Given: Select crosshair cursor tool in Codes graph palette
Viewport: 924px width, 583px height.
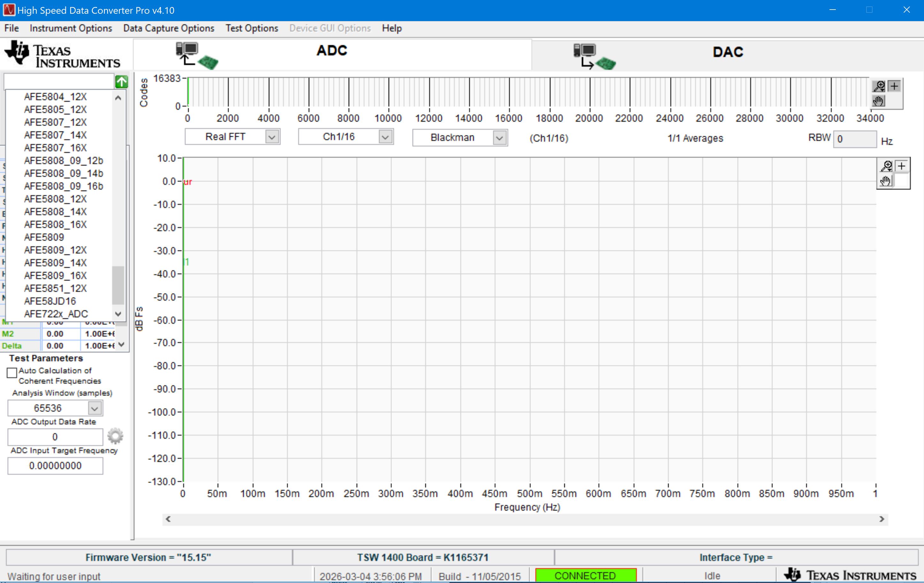Looking at the screenshot, I should tap(894, 86).
